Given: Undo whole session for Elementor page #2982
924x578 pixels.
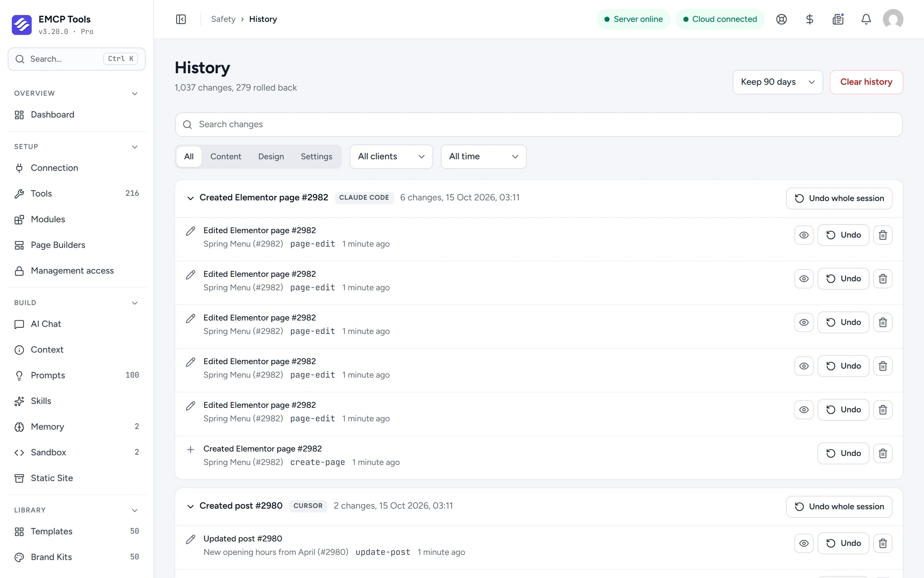Looking at the screenshot, I should click(839, 198).
